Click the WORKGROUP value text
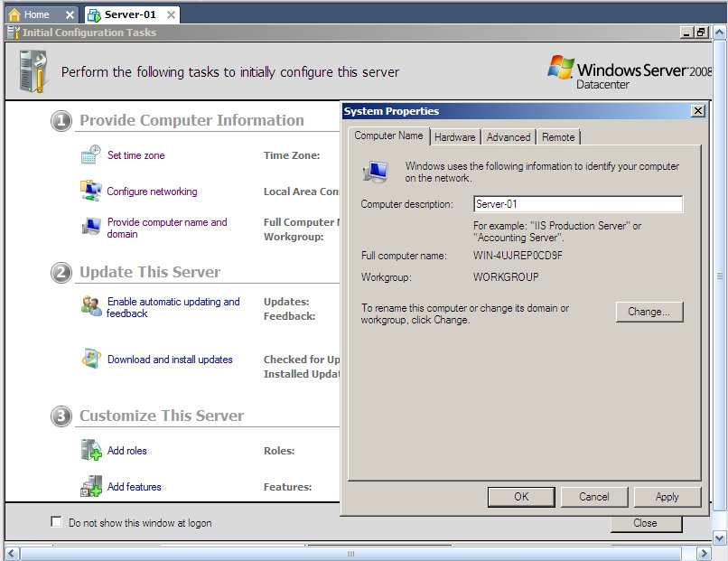The width and height of the screenshot is (728, 561). point(506,276)
